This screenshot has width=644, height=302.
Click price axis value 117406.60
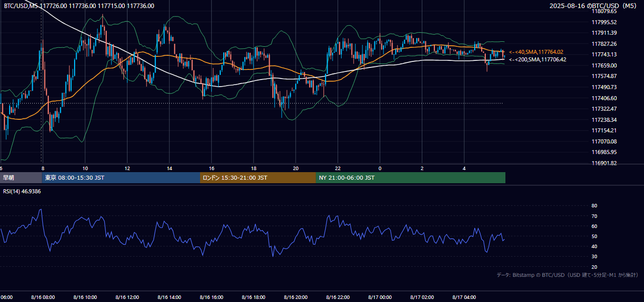point(604,98)
